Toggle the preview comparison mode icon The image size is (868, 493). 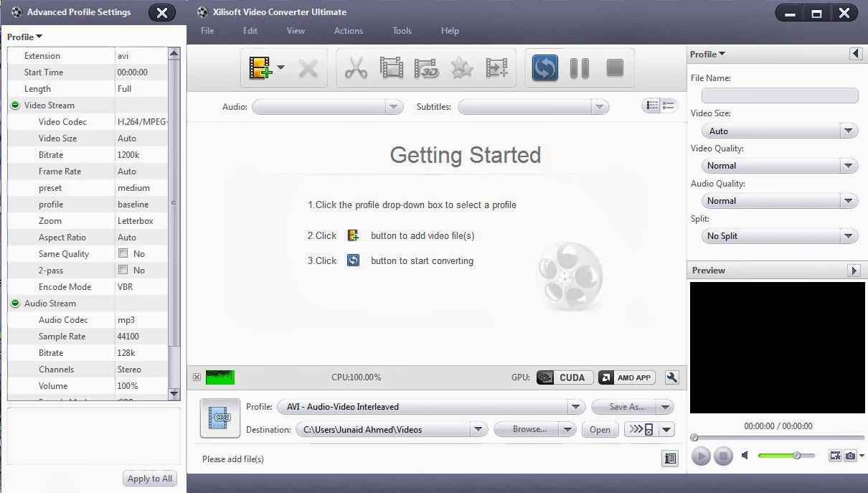(835, 456)
